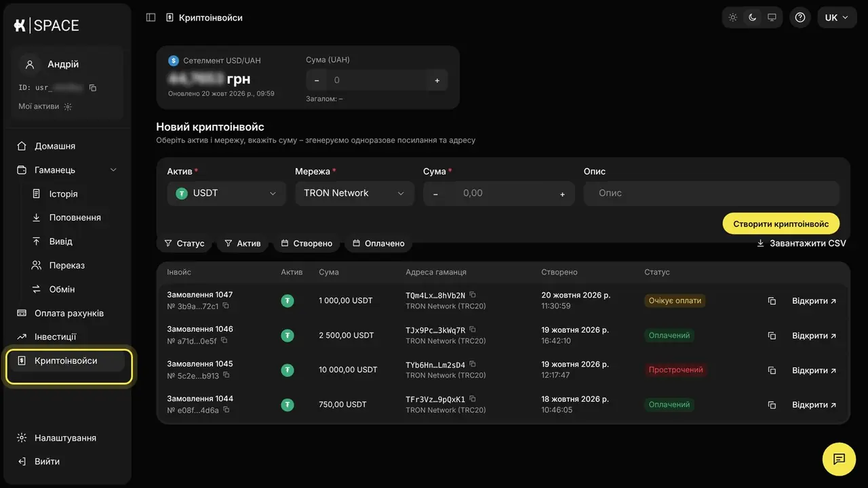Open Поповнення in sidebar

pyautogui.click(x=75, y=218)
